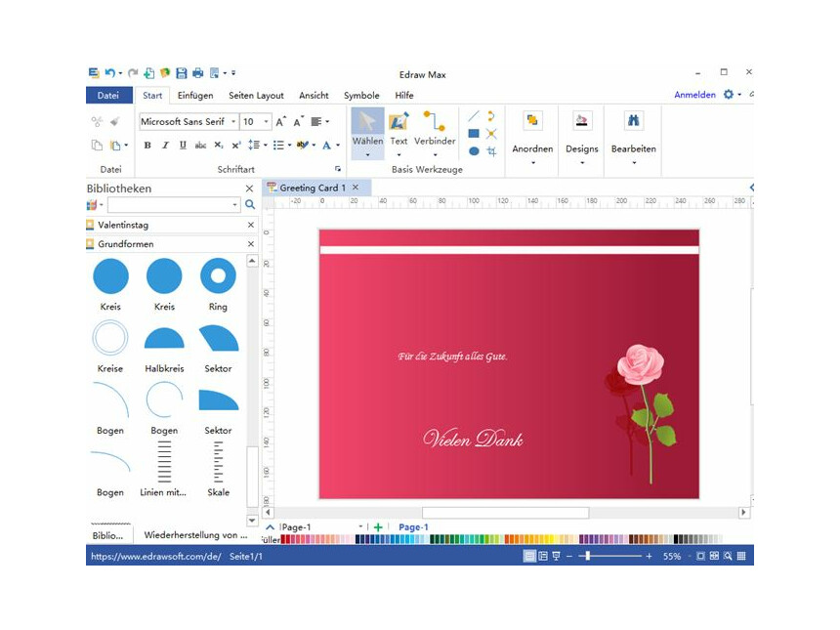The height and width of the screenshot is (630, 840).
Task: Click the Bearbeiten binoculars icon
Action: pyautogui.click(x=633, y=122)
